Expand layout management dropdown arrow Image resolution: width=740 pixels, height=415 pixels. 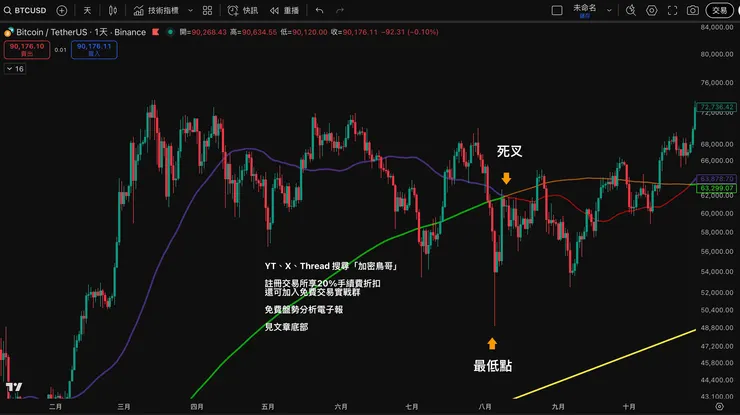(x=609, y=10)
